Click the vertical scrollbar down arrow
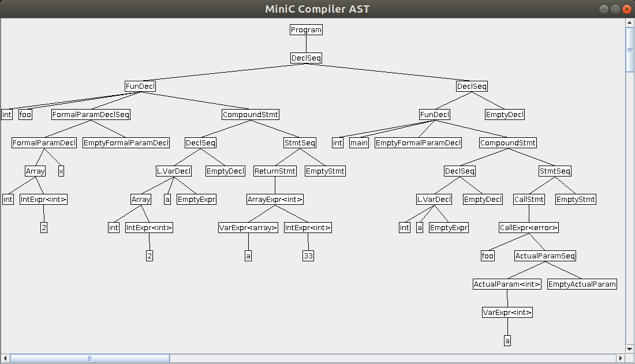This screenshot has height=364, width=635. [x=630, y=349]
